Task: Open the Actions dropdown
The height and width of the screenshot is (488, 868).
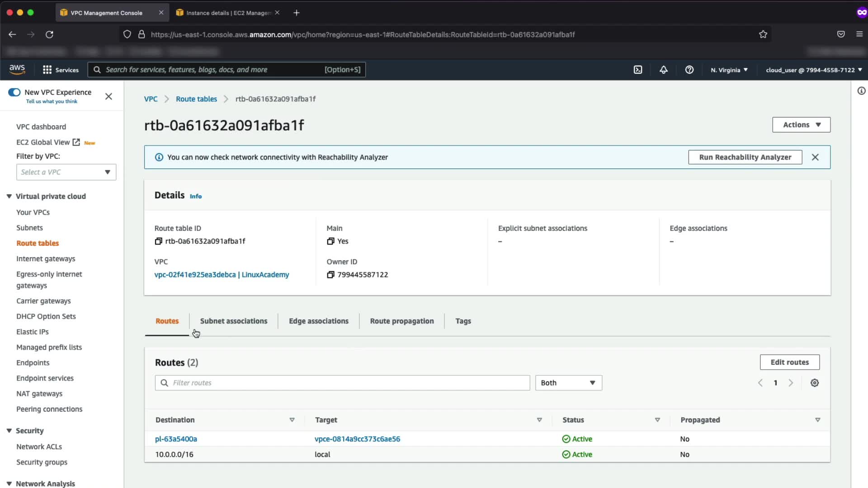Action: [x=801, y=125]
